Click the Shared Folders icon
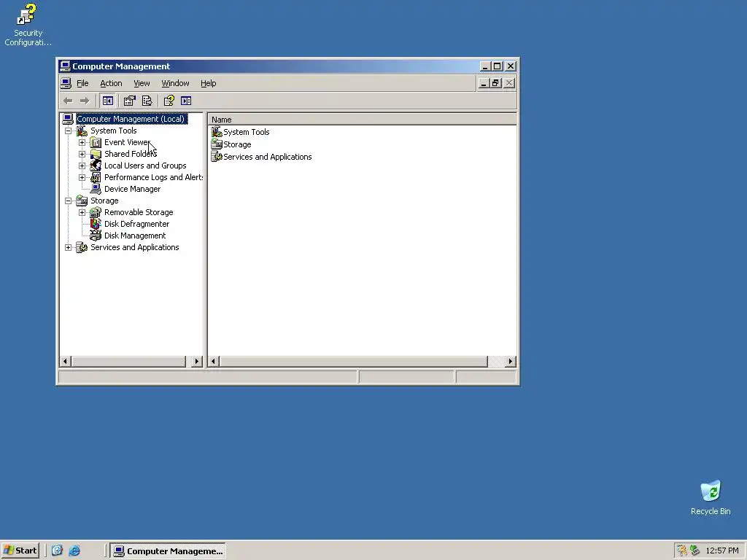The image size is (747, 560). coord(96,154)
